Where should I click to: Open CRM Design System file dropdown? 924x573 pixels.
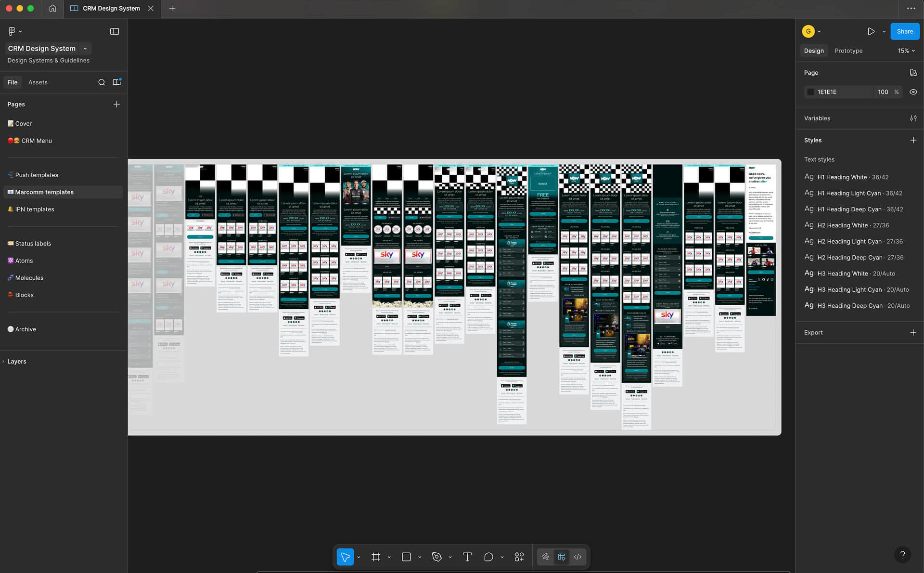point(85,48)
